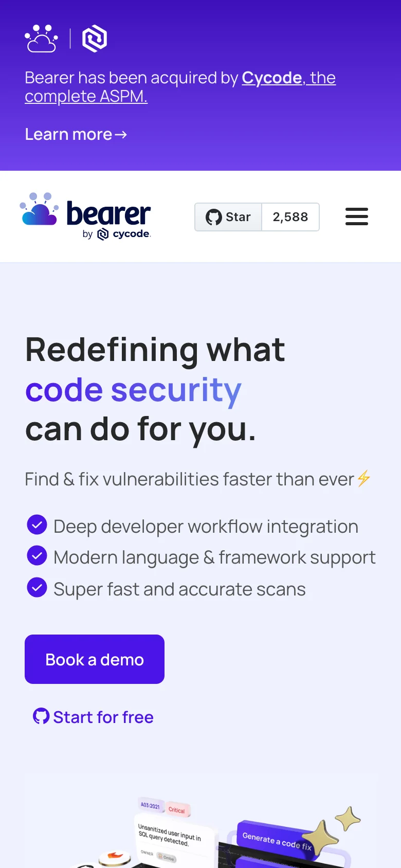This screenshot has height=868, width=401.
Task: Click the A03:2021 tag in illustration
Action: pos(150,806)
